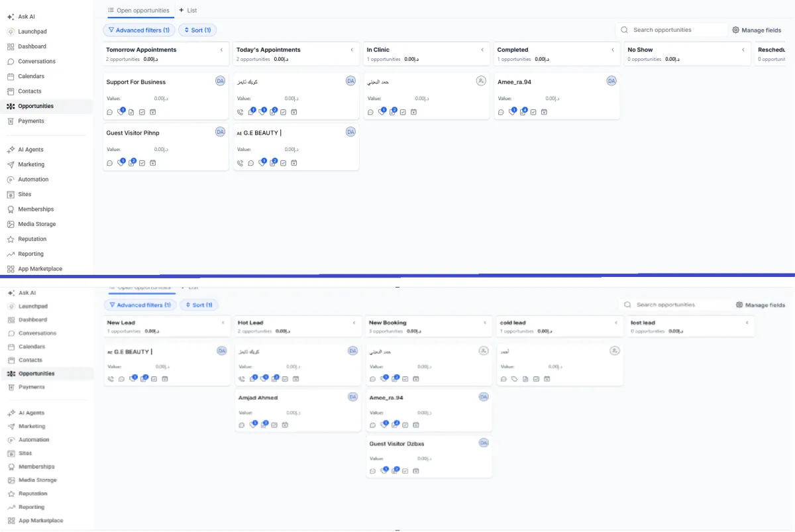
Task: Open the Guest Visitor Dzbxs card title
Action: click(x=397, y=444)
